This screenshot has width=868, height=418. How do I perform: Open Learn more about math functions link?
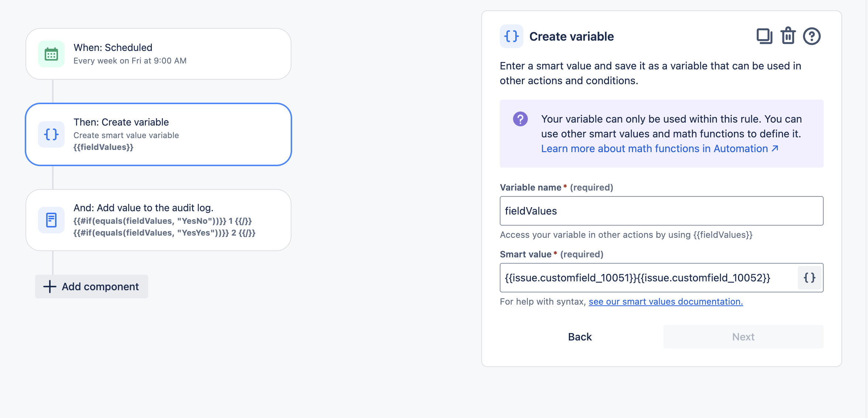pos(660,148)
